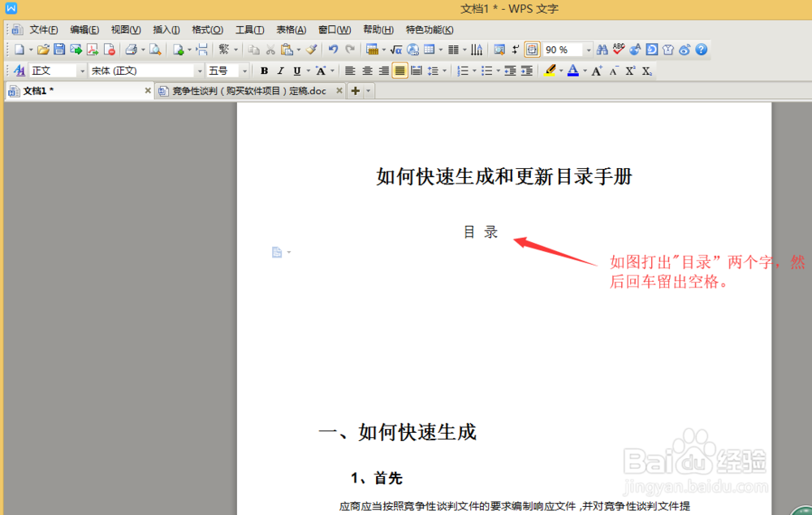This screenshot has height=515, width=812.
Task: Export document to PDF
Action: (93, 50)
